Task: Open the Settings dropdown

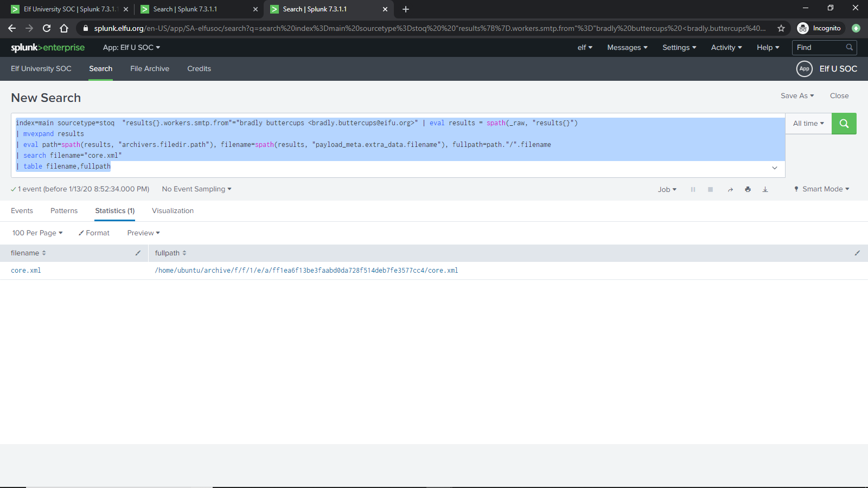Action: (x=679, y=48)
